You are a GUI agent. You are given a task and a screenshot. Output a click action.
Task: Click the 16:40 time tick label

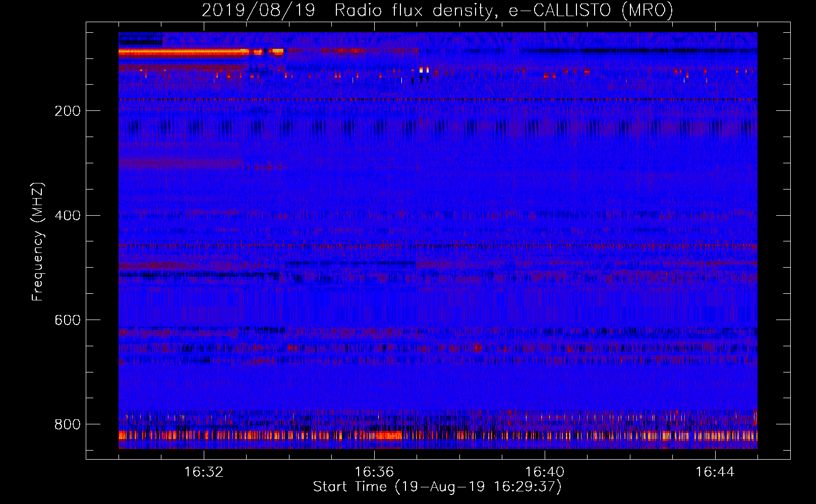[545, 472]
